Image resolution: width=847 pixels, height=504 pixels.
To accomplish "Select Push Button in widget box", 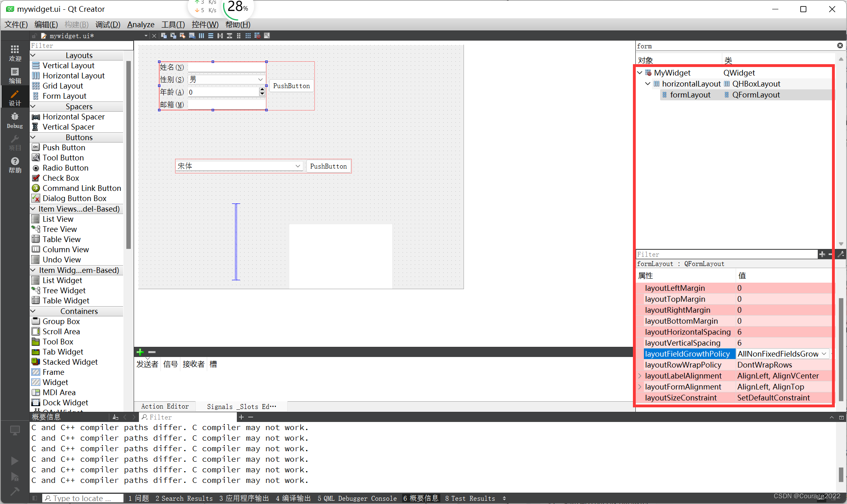I will tap(63, 147).
